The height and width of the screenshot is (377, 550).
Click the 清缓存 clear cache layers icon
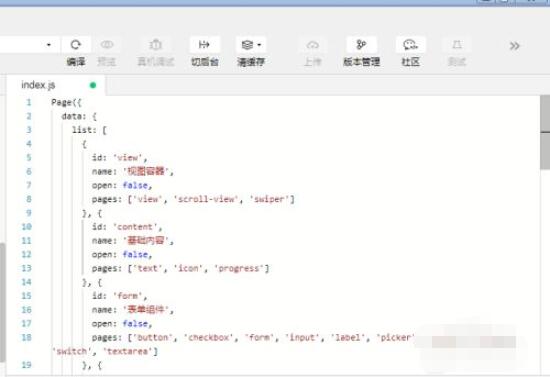coord(247,45)
